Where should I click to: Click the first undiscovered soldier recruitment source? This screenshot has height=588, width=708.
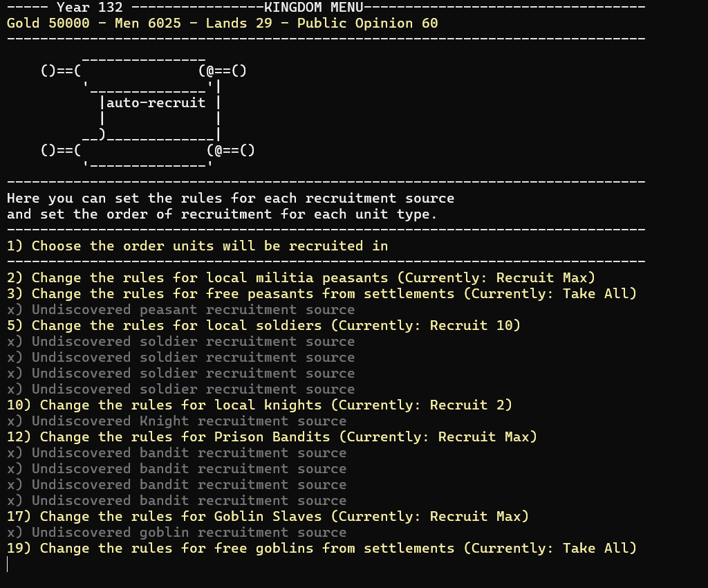click(180, 342)
